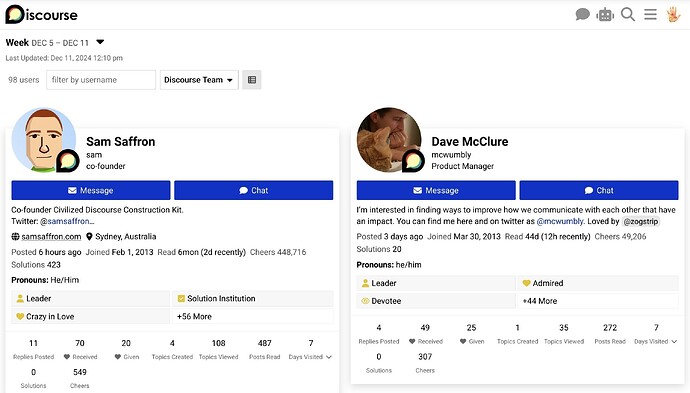Start Chat with Dave McClure
The image size is (690, 393).
pyautogui.click(x=599, y=190)
